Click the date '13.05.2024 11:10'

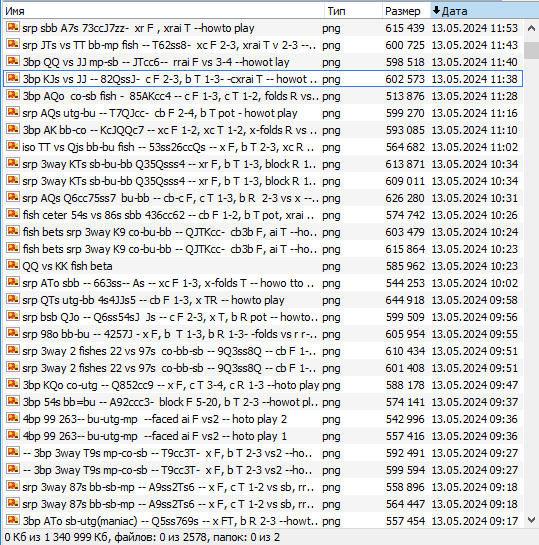tap(475, 130)
